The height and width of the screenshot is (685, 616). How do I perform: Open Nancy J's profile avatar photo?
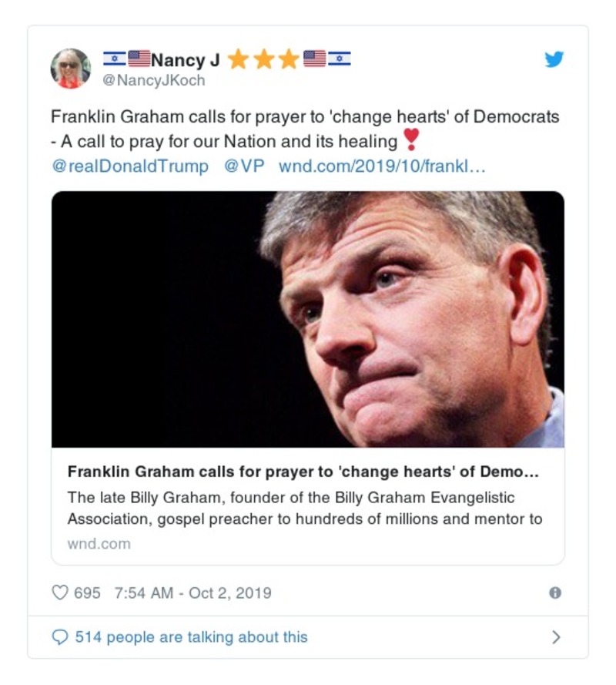[x=71, y=68]
